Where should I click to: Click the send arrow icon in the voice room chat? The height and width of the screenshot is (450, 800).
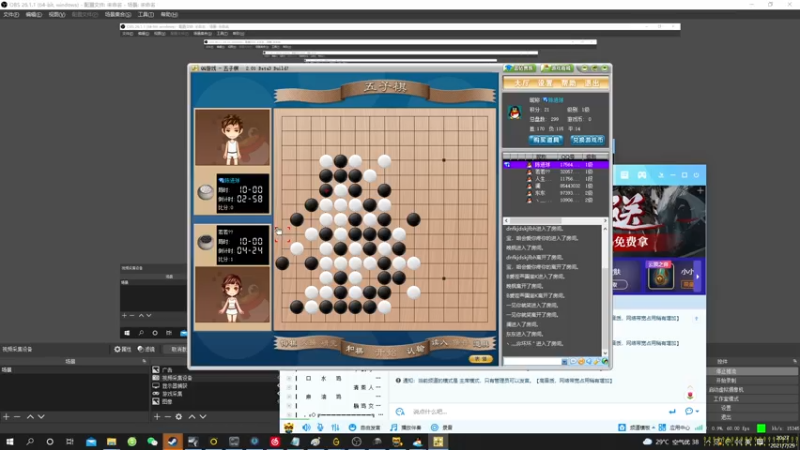(x=672, y=411)
